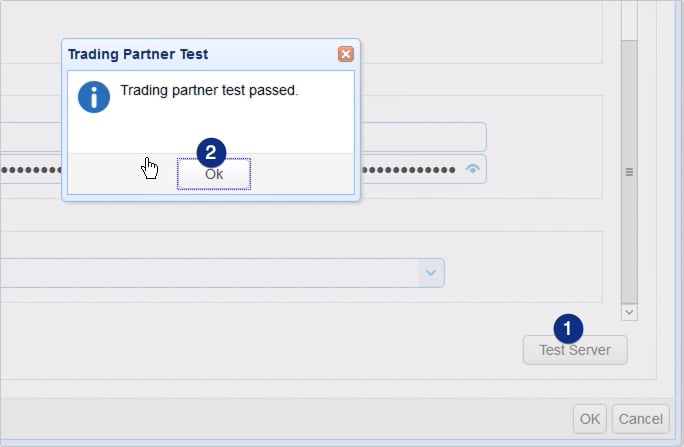This screenshot has height=447, width=684.
Task: Click the empty footer left of OK
Action: tap(300, 418)
